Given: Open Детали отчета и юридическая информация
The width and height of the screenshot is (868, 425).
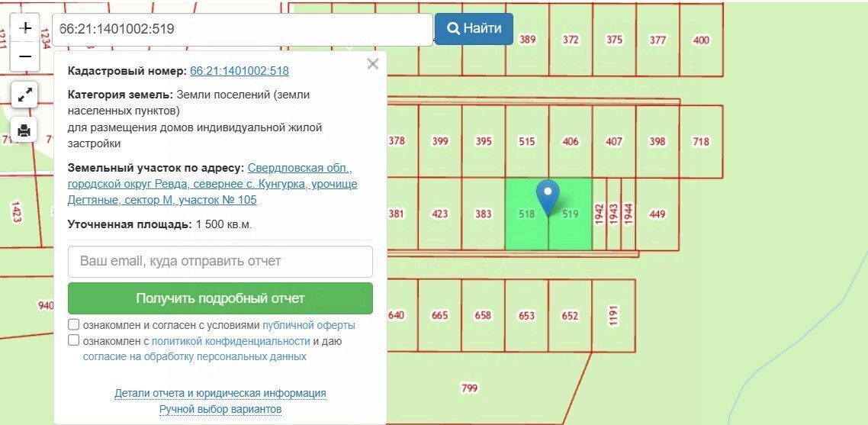Looking at the screenshot, I should [x=220, y=393].
